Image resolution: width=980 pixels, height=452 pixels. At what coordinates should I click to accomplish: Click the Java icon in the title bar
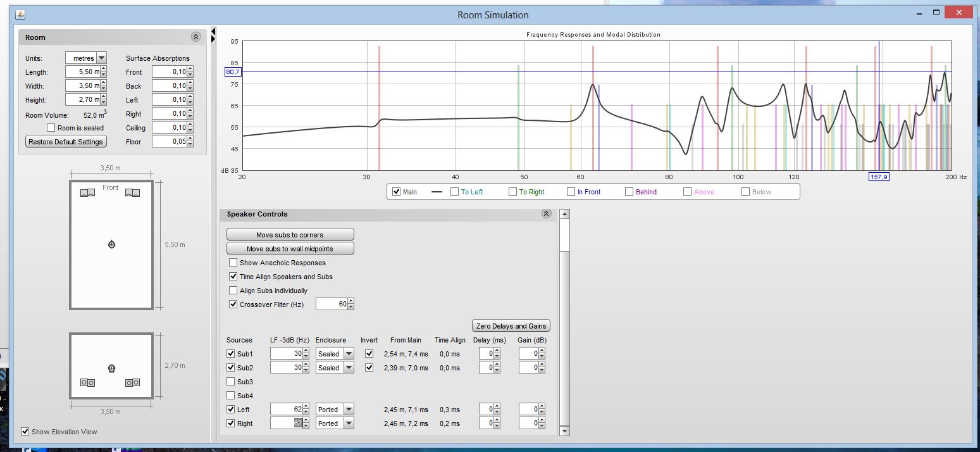(x=20, y=15)
